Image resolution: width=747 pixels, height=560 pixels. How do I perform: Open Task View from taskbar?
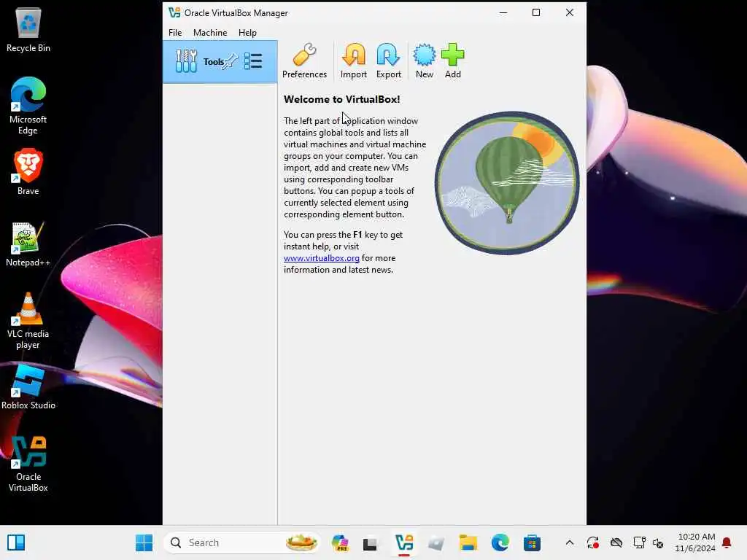tap(370, 542)
